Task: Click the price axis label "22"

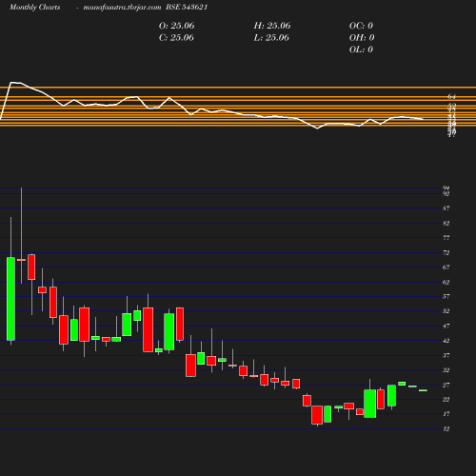Action: pos(446,399)
